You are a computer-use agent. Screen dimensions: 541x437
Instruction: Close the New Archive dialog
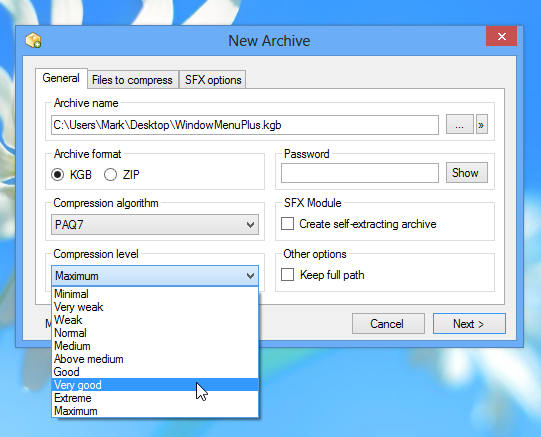coord(501,36)
